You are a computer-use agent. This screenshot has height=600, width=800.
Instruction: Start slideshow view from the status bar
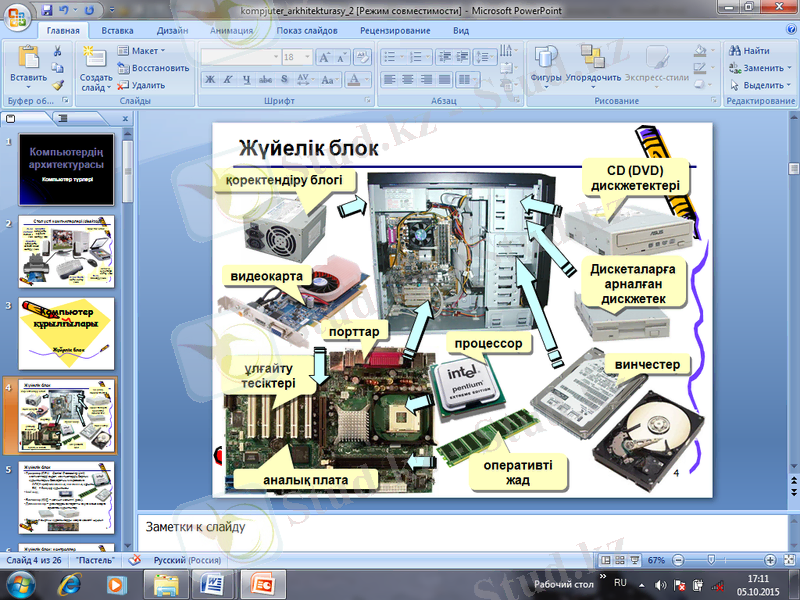click(634, 560)
